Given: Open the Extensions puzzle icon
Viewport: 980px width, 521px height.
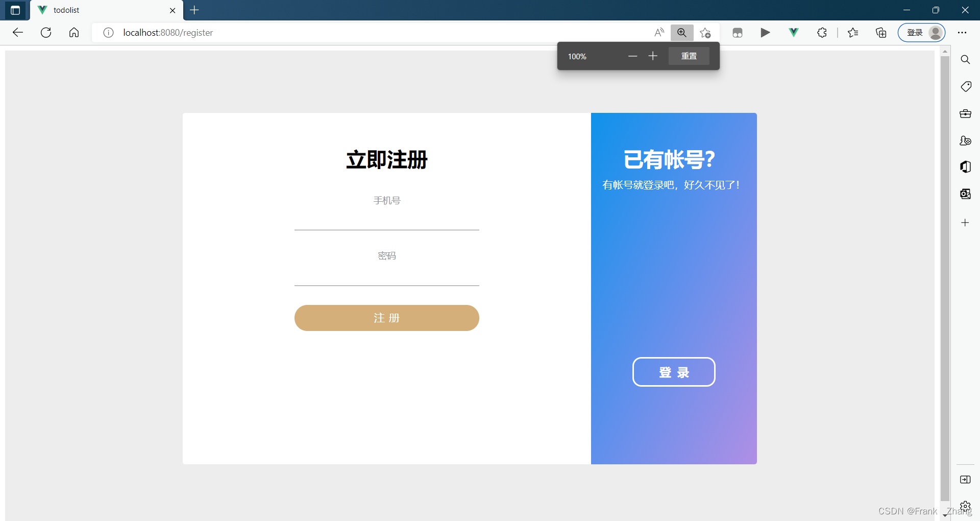Looking at the screenshot, I should [x=822, y=32].
